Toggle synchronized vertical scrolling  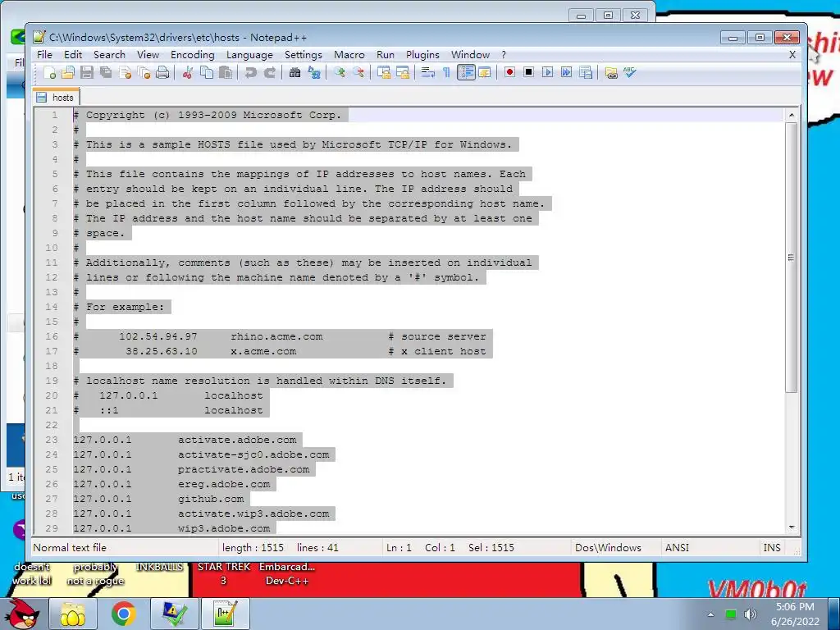[384, 72]
